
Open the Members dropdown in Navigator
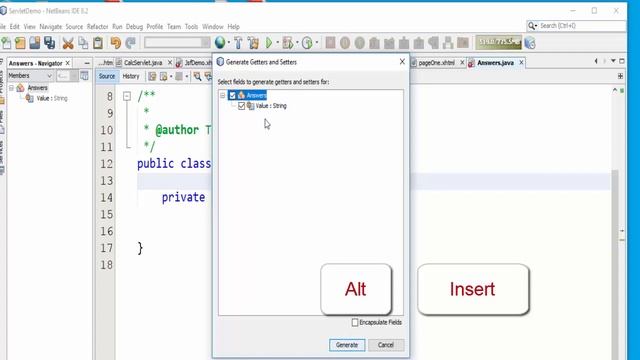(31, 76)
